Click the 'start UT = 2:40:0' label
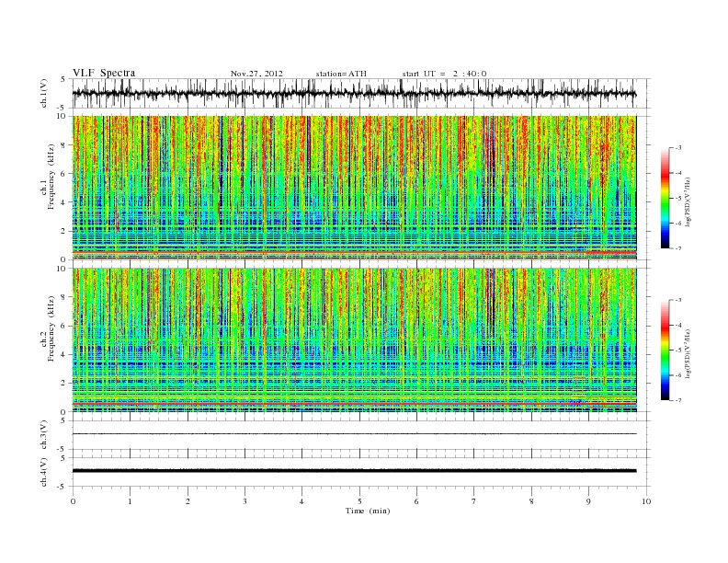Image resolution: width=728 pixels, height=563 pixels. [444, 74]
